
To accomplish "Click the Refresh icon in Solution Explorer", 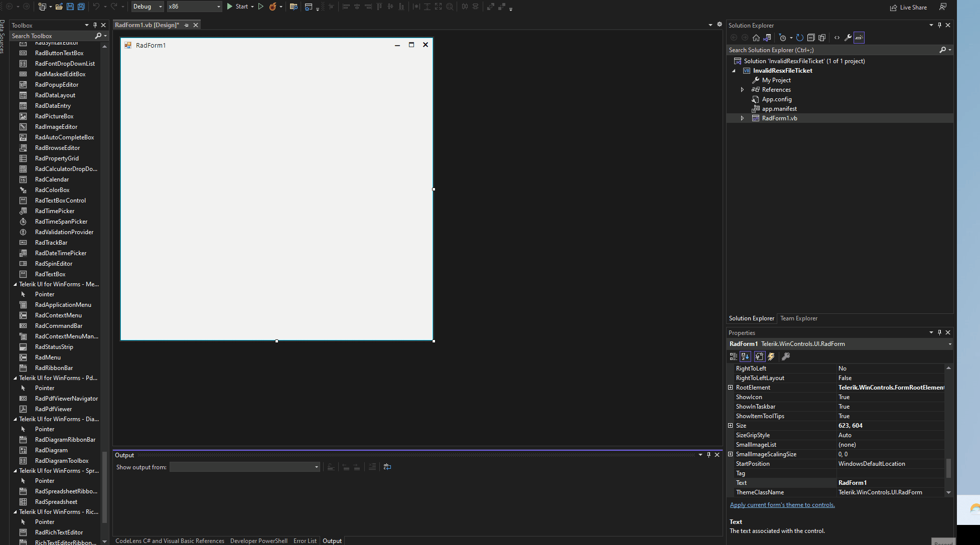I will click(800, 38).
